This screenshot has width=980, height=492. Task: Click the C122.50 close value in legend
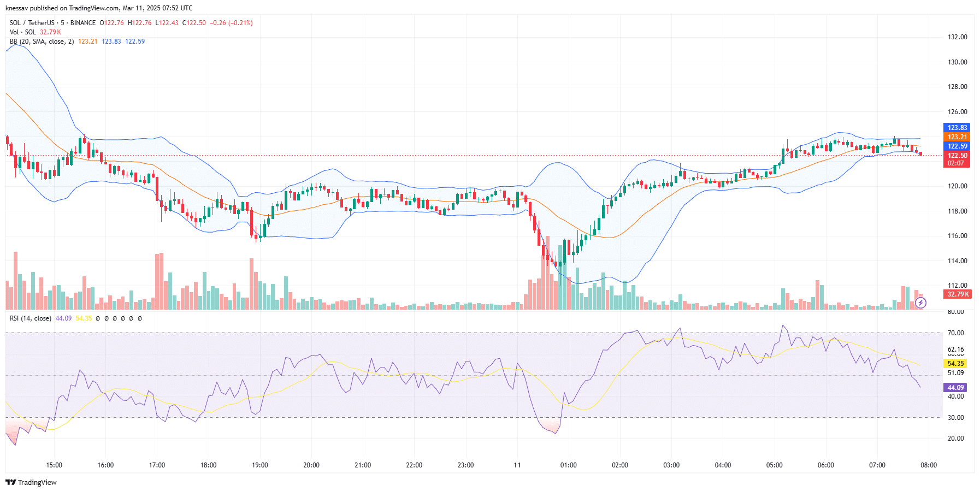194,23
